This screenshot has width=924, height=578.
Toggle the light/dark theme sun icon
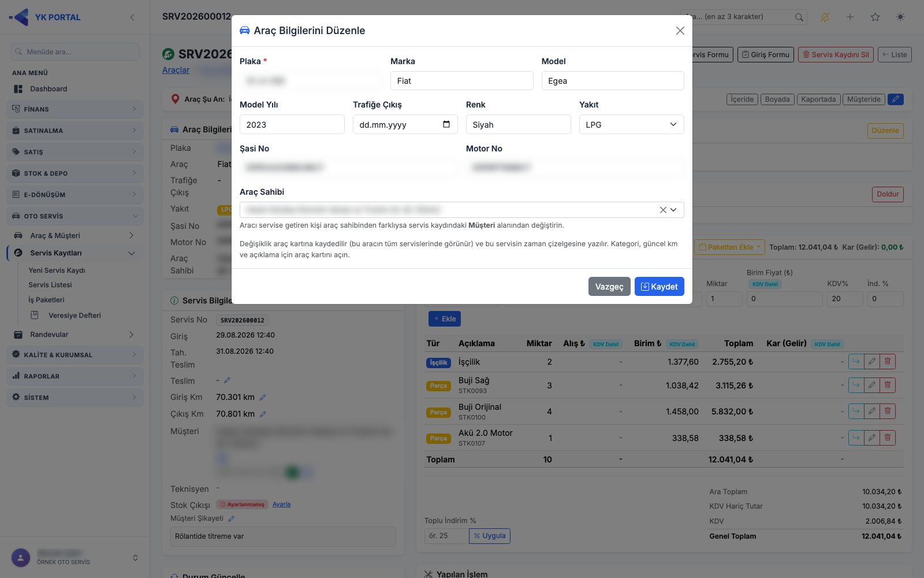pos(900,17)
